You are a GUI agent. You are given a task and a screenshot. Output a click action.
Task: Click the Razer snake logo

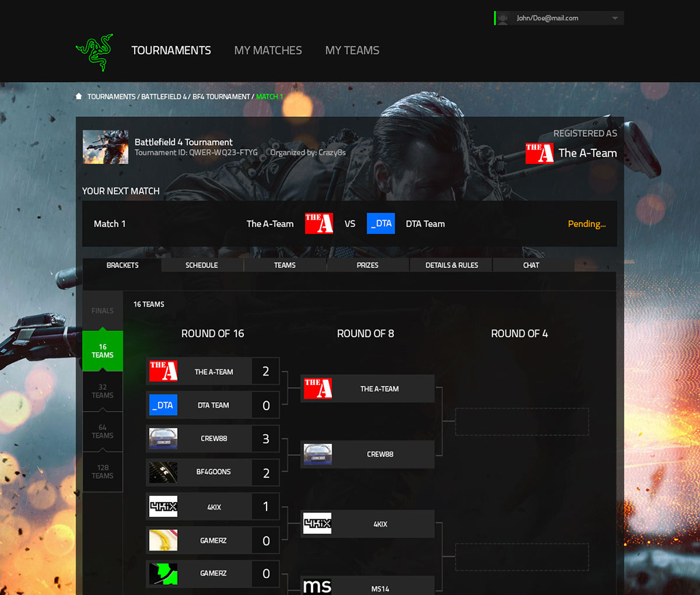pos(94,52)
